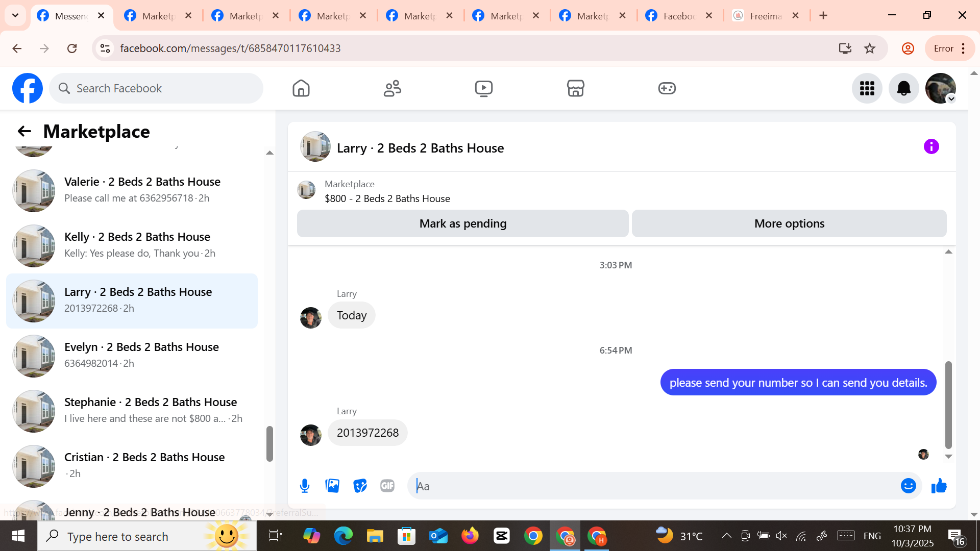Install app icon in address bar
Image resolution: width=980 pixels, height=551 pixels.
point(845,48)
